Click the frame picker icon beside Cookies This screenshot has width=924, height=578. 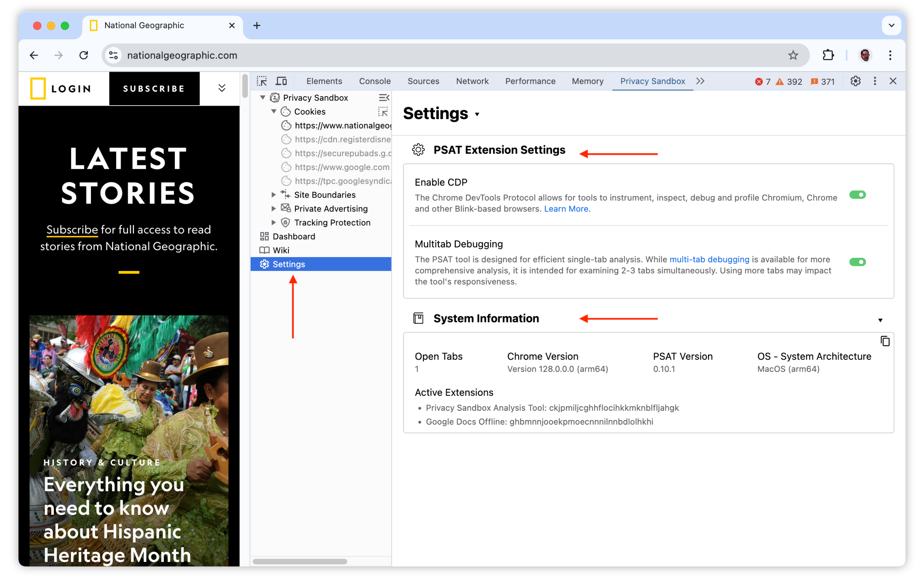point(383,111)
